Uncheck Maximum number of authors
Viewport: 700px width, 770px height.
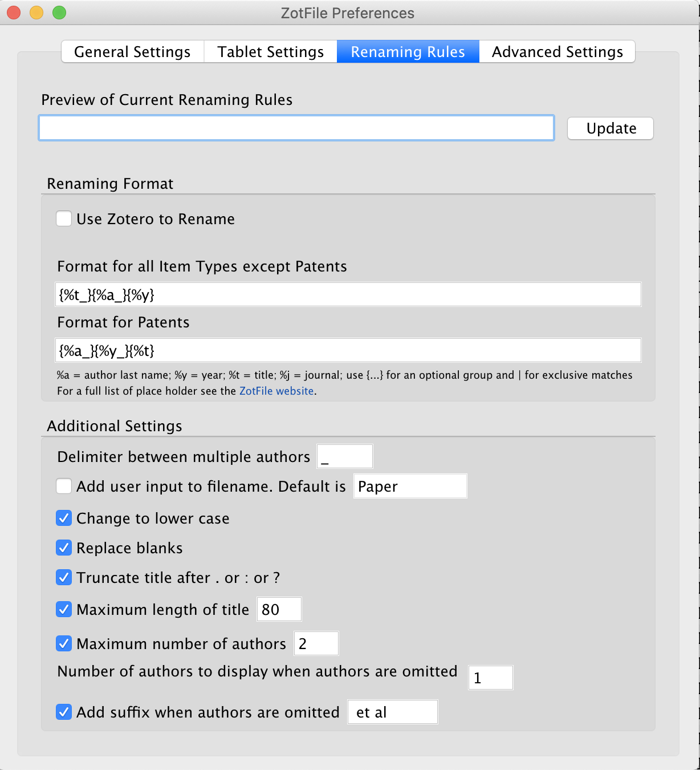[x=64, y=644]
